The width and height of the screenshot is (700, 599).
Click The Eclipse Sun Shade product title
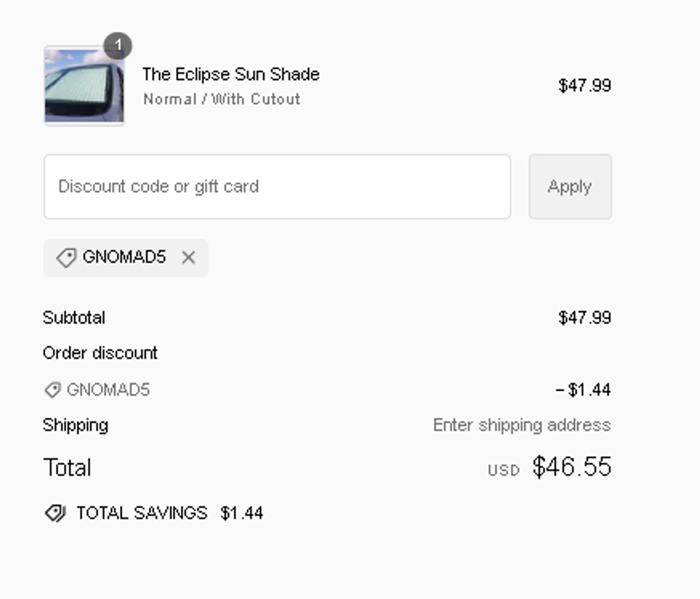231,74
